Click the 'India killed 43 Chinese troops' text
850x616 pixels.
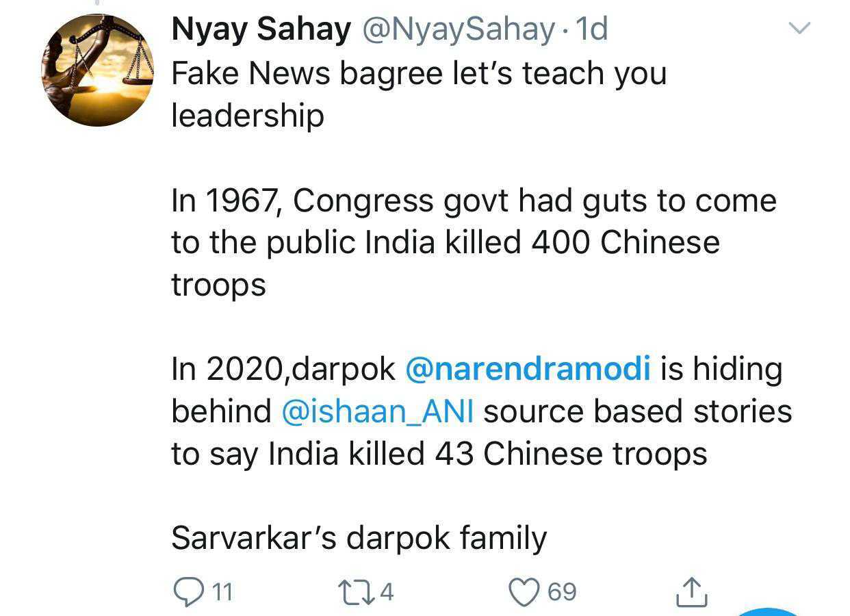[487, 454]
